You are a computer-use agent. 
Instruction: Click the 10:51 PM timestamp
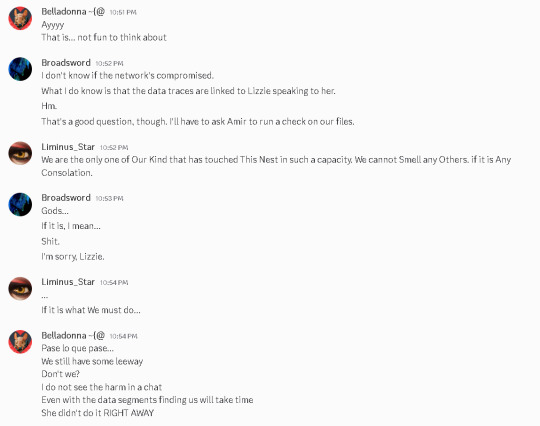click(123, 12)
